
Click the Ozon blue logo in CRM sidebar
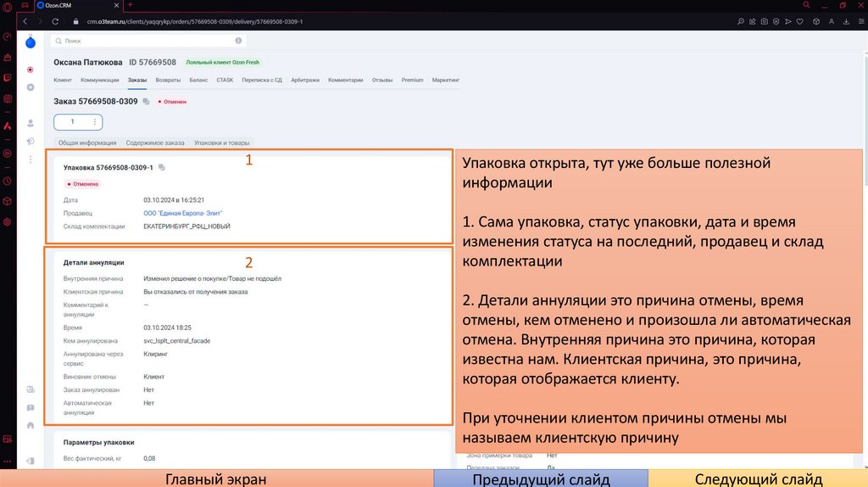click(31, 42)
